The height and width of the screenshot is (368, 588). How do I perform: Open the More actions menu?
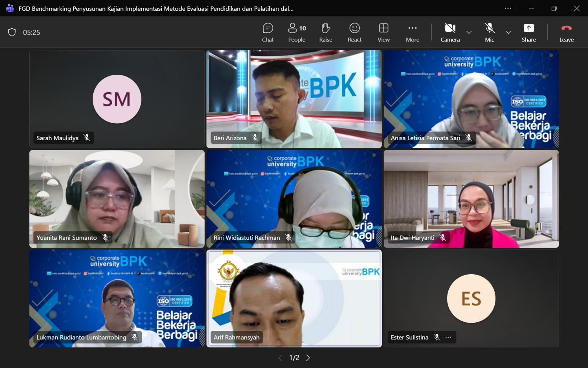coord(412,32)
